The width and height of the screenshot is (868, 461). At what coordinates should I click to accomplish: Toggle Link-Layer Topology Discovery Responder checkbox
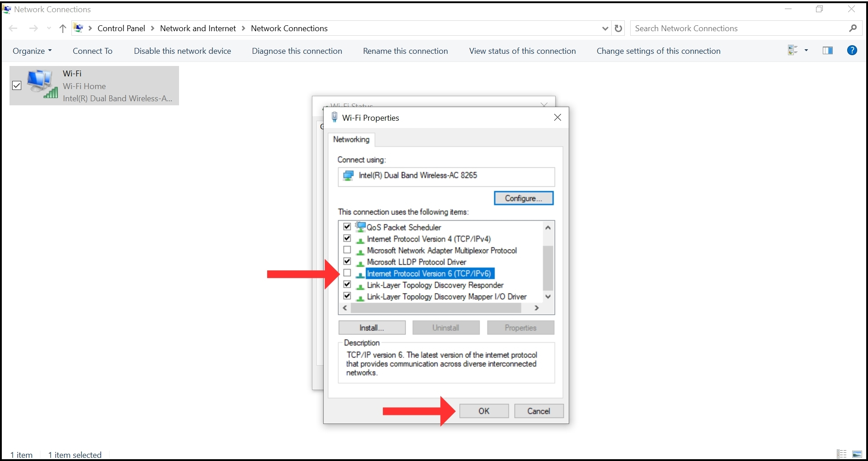pyautogui.click(x=347, y=284)
